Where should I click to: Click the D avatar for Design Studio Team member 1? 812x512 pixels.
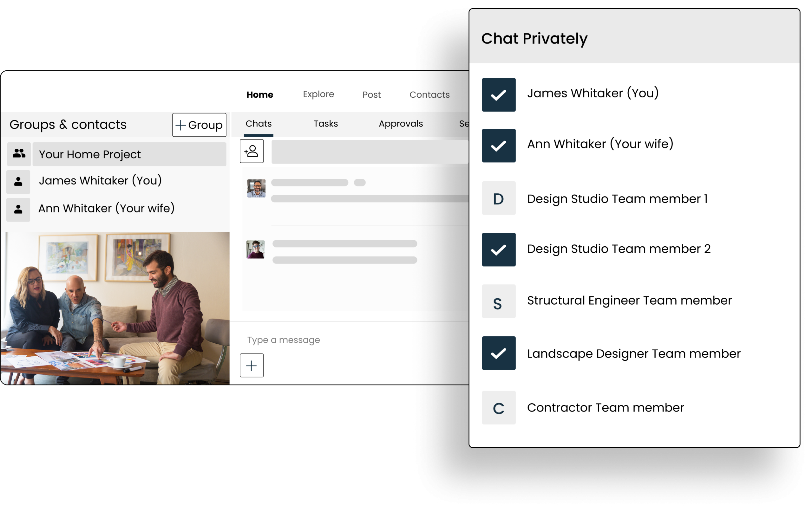pyautogui.click(x=498, y=199)
